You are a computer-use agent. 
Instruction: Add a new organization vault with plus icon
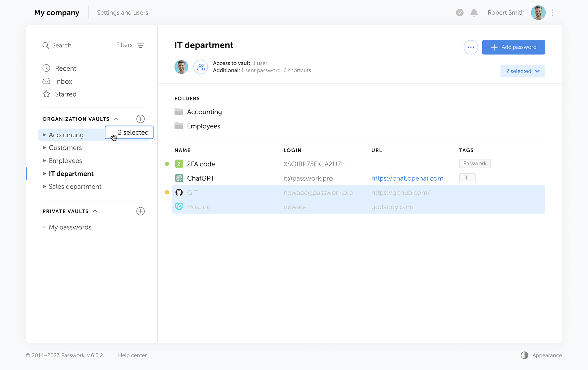141,119
